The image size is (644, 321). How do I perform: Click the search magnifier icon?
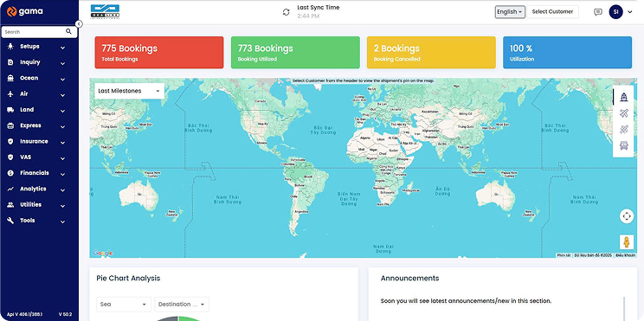point(68,32)
